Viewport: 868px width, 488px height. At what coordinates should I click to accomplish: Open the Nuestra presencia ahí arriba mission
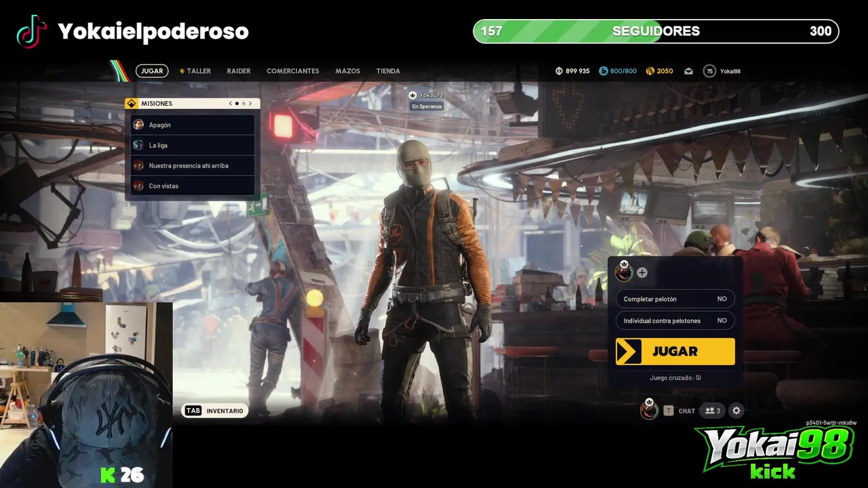click(193, 165)
